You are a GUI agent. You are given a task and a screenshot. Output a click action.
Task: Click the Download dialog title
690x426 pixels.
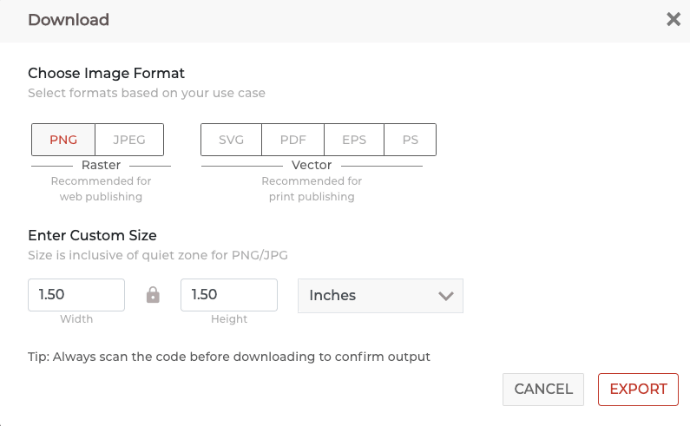[x=69, y=20]
